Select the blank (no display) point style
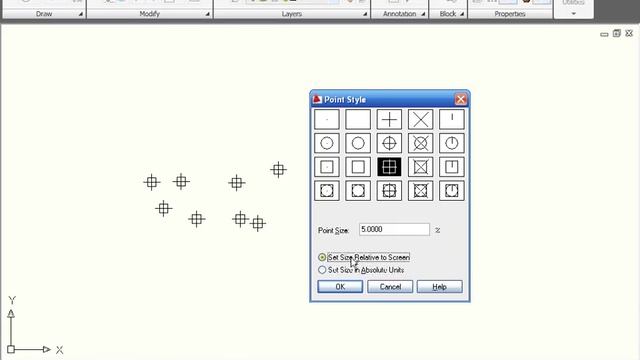 [x=358, y=119]
